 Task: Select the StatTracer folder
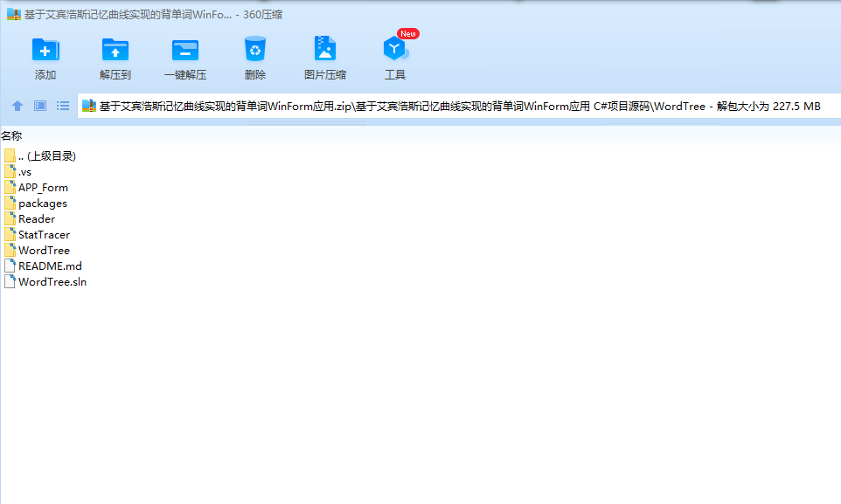tap(37, 235)
